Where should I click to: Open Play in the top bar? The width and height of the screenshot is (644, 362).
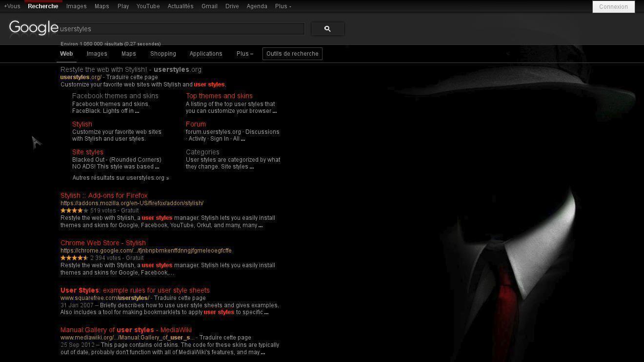point(123,6)
